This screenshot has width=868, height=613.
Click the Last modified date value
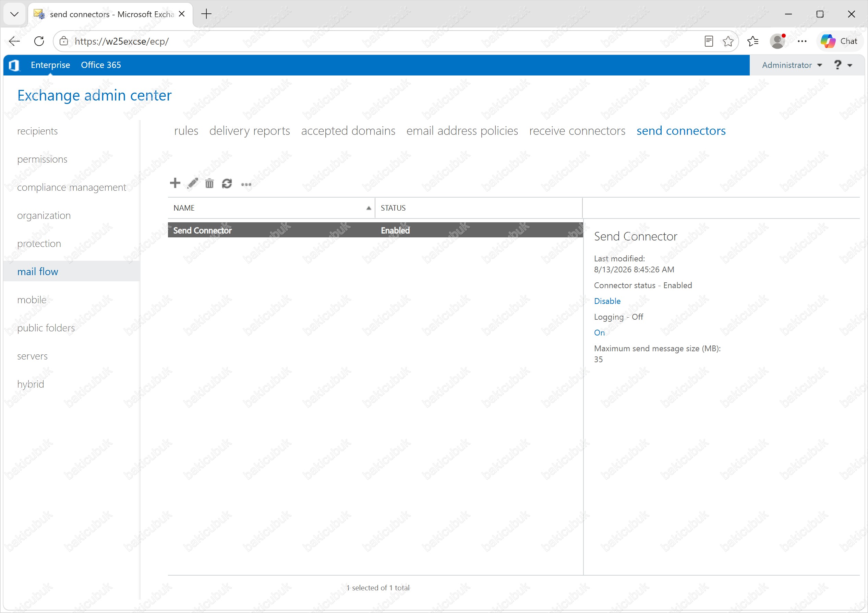coord(634,270)
